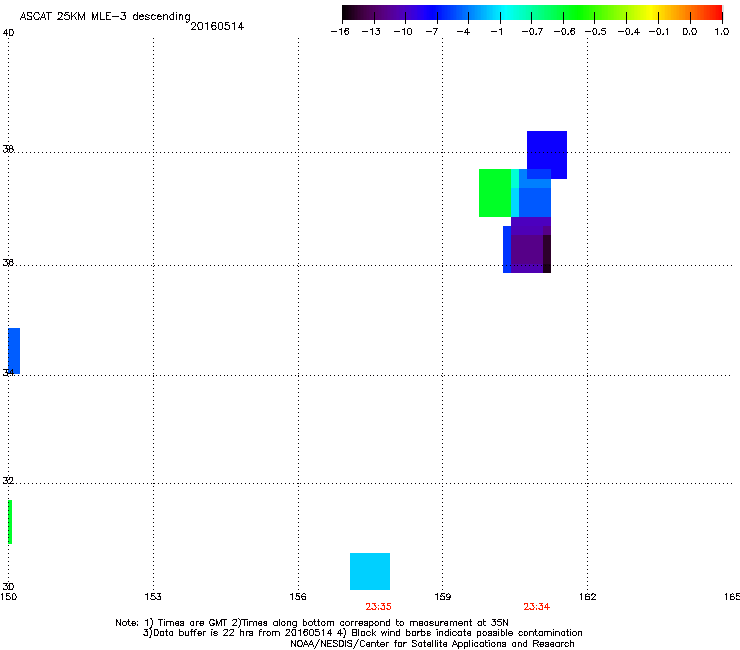This screenshot has width=740, height=650.
Task: Click the thin green cell below latitude 32
Action: point(10,522)
